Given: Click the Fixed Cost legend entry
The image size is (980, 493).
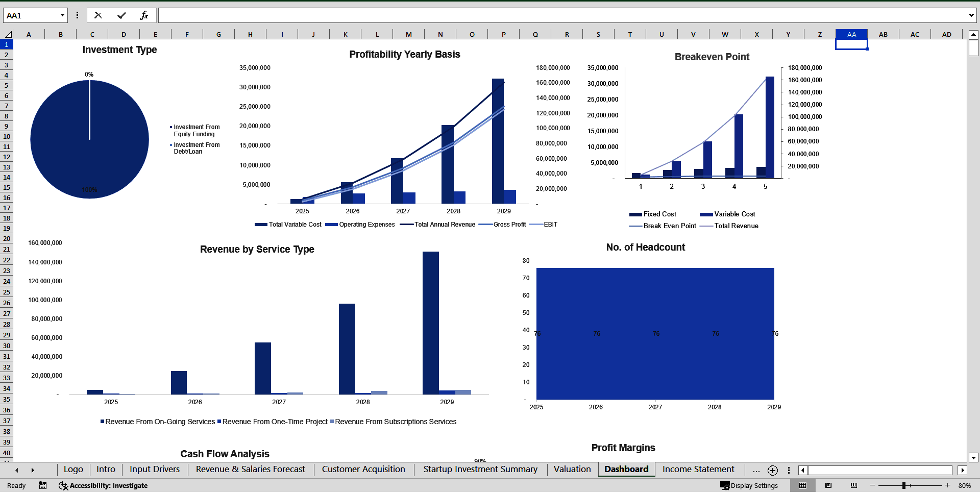Looking at the screenshot, I should tap(653, 214).
